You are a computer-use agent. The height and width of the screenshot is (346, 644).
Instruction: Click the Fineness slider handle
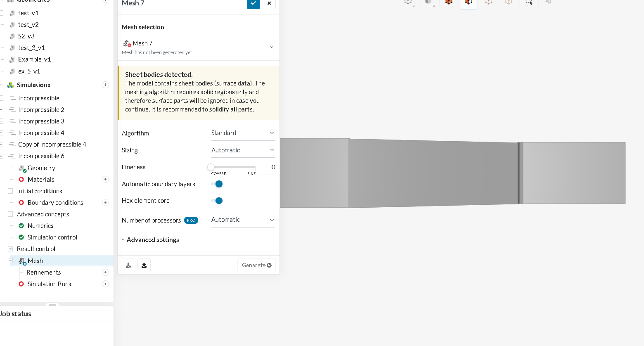(211, 167)
